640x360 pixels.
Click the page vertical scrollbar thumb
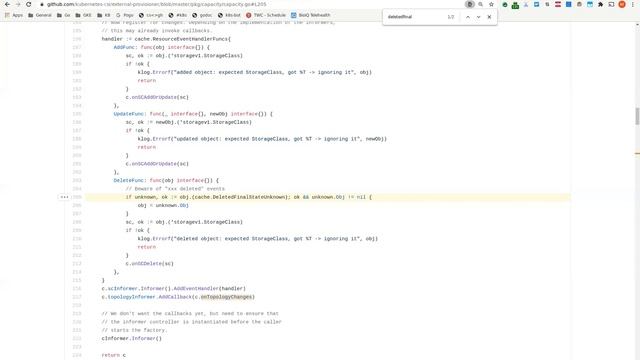pyautogui.click(x=637, y=116)
